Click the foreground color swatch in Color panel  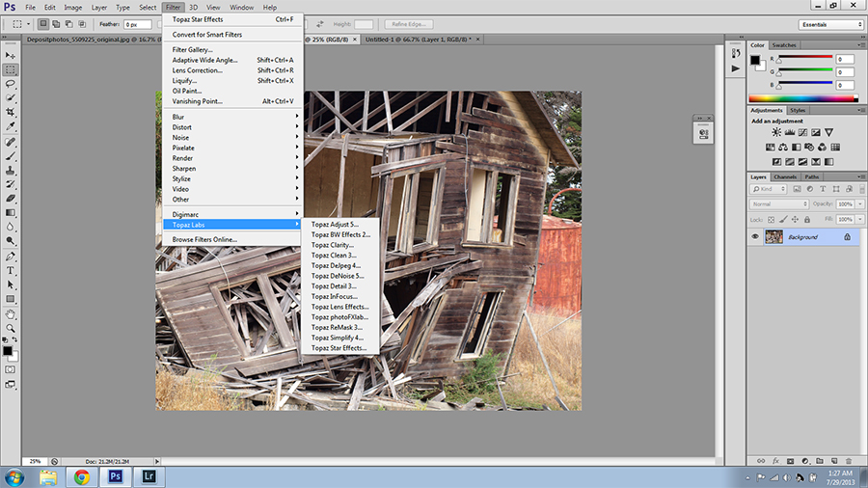(755, 59)
